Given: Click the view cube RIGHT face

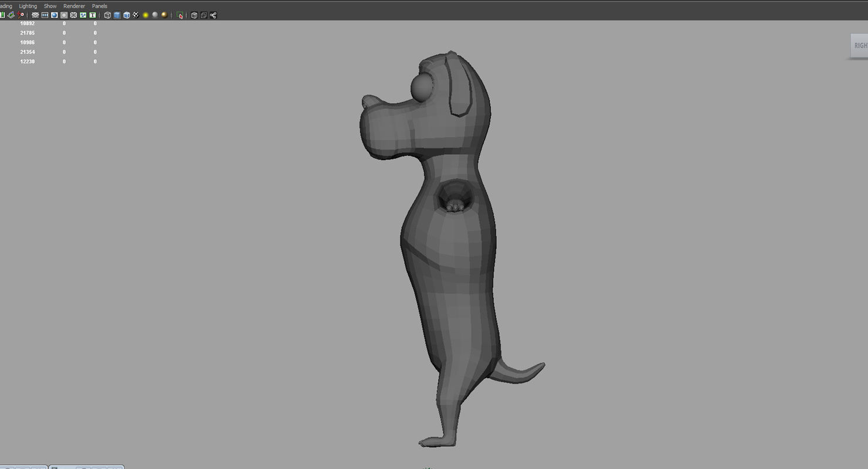Looking at the screenshot, I should [x=860, y=46].
